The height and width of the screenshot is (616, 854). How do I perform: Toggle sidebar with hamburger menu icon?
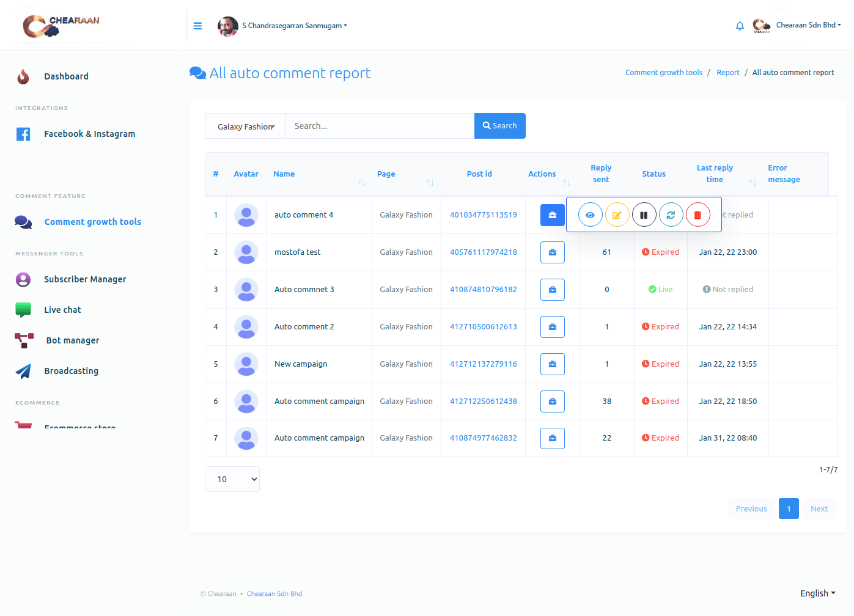pos(197,26)
